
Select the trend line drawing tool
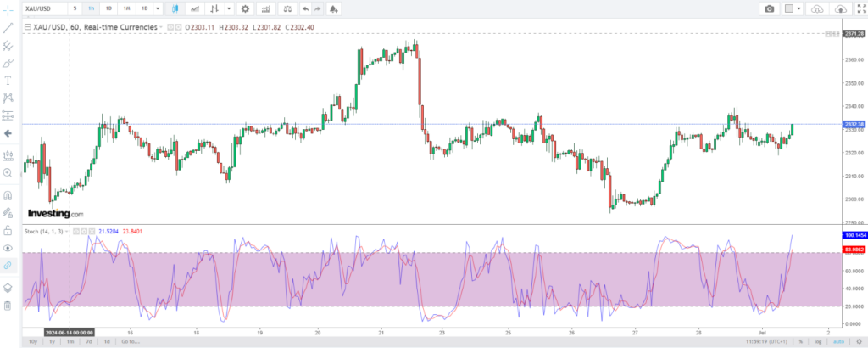pyautogui.click(x=8, y=28)
